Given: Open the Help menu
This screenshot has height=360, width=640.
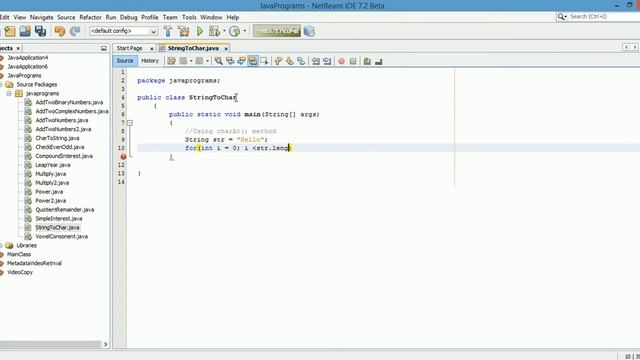Looking at the screenshot, I should point(233,18).
